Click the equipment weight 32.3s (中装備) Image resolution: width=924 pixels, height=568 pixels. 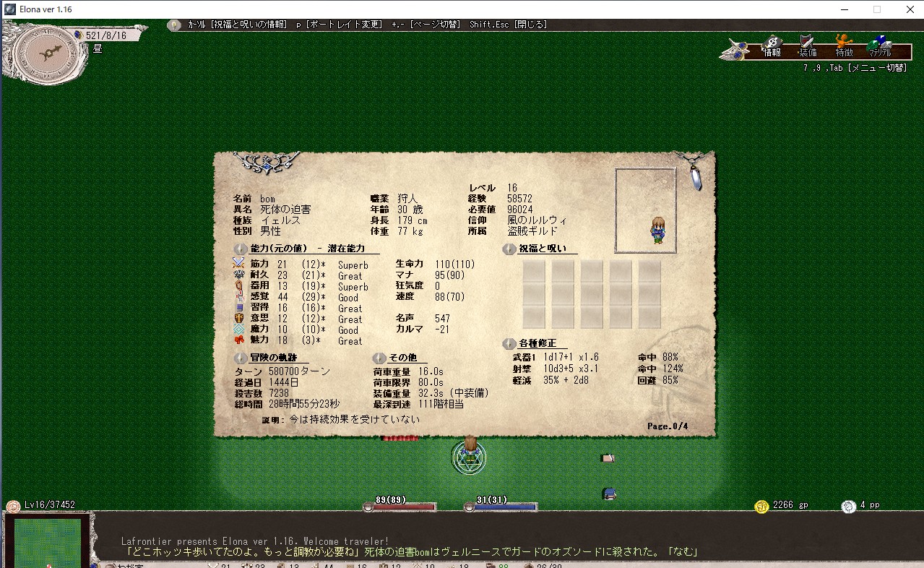(x=454, y=393)
